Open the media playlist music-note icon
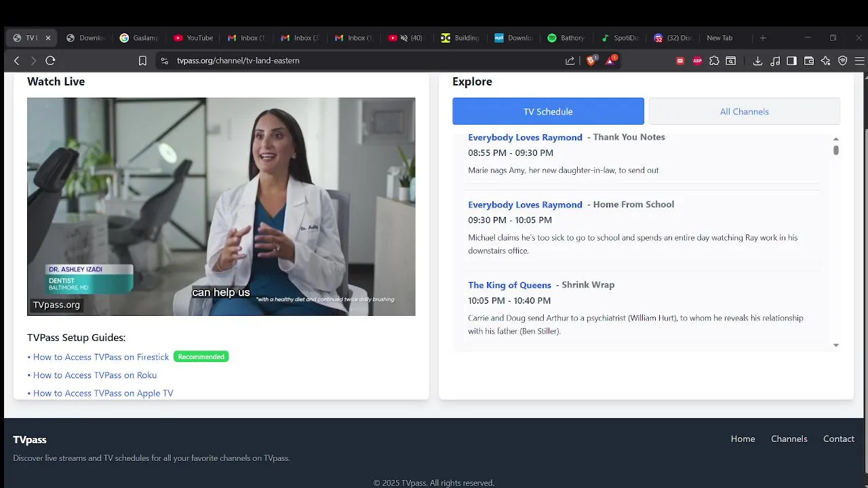The height and width of the screenshot is (488, 868). click(x=775, y=60)
